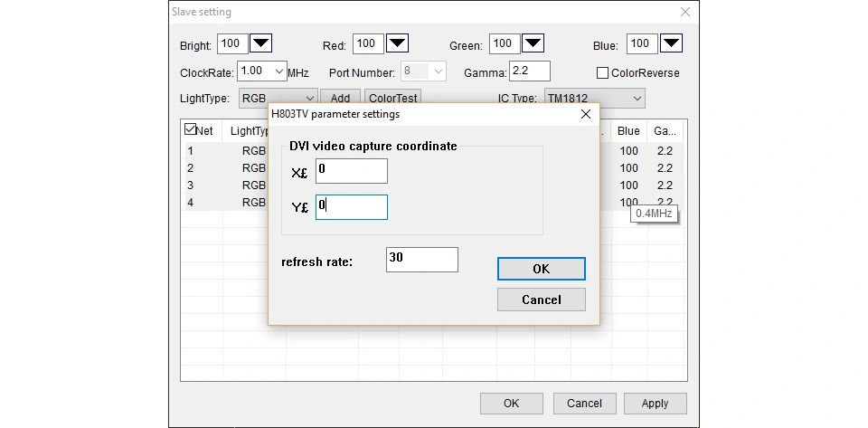
Task: Close the H803TV parameter settings dialog
Action: (x=586, y=114)
